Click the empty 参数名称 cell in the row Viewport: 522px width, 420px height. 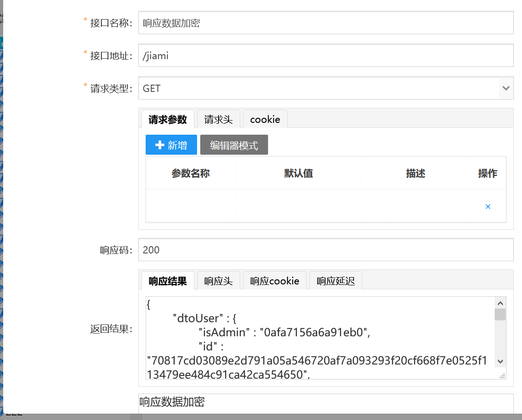190,206
